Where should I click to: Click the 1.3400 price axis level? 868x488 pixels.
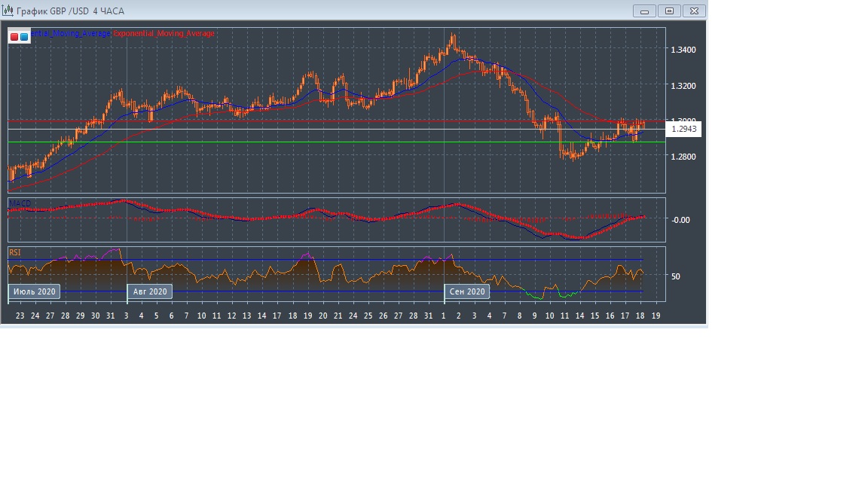coord(683,50)
